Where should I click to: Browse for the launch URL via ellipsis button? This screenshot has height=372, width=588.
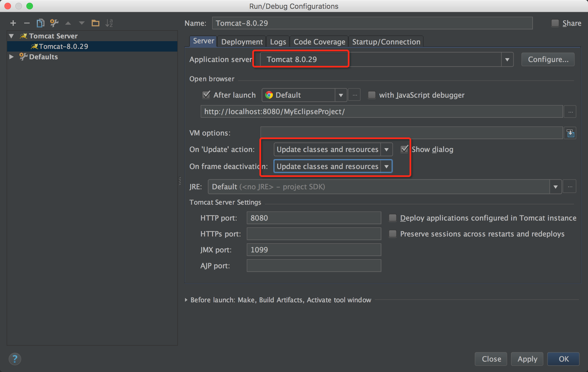(570, 112)
